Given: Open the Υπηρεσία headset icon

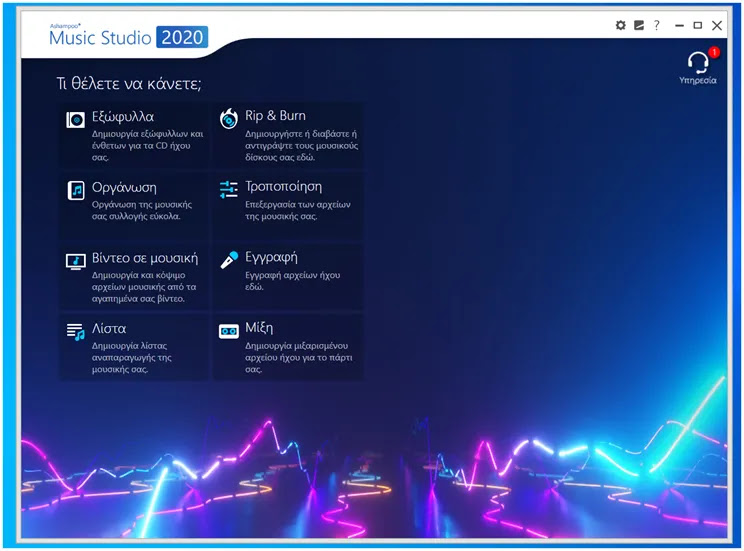Looking at the screenshot, I should click(x=698, y=62).
